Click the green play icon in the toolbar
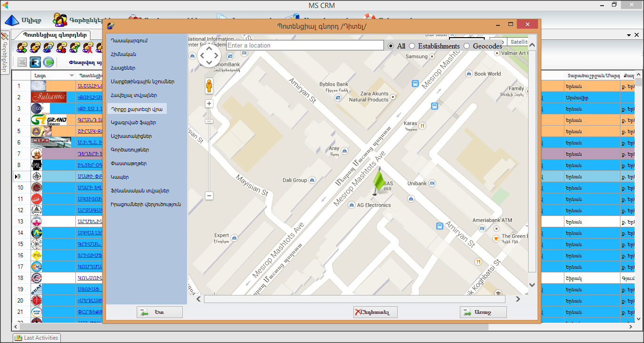Image resolution: width=644 pixels, height=343 pixels. pos(49,62)
